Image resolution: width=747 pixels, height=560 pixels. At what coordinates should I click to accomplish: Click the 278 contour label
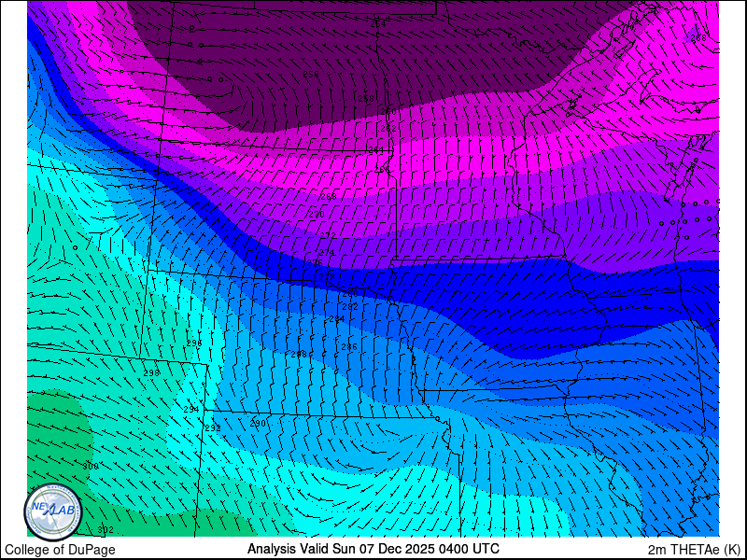point(327,276)
